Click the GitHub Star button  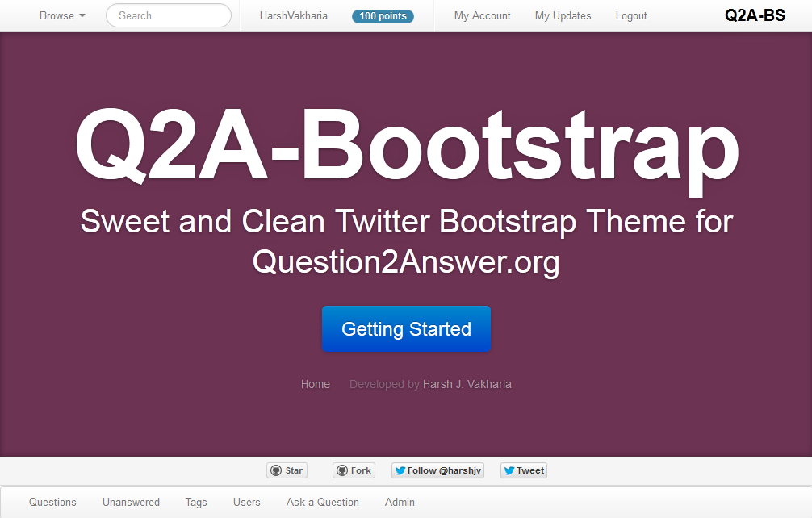[x=287, y=470]
